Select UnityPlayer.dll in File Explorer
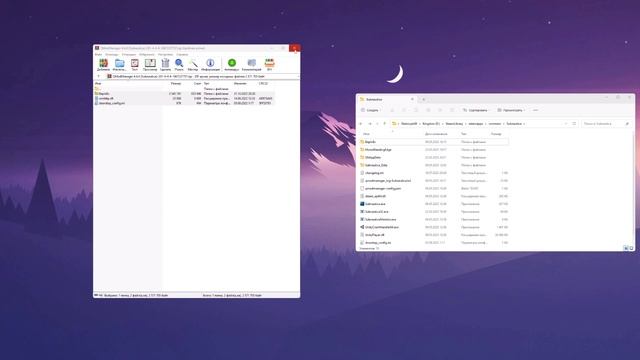 (x=434, y=235)
